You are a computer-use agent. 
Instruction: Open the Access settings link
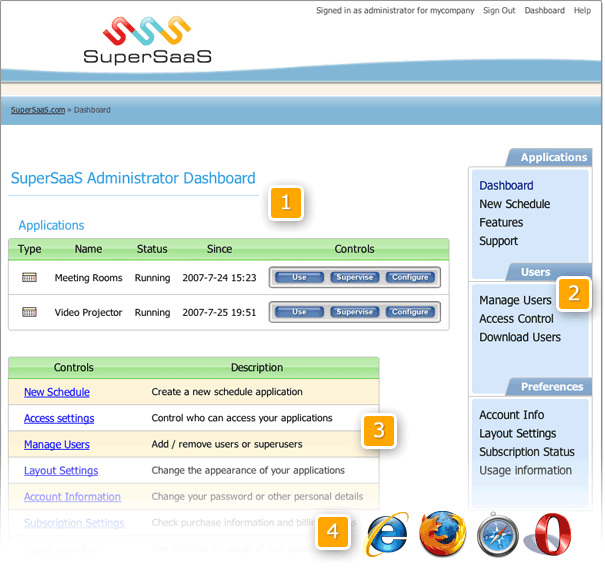coord(59,418)
